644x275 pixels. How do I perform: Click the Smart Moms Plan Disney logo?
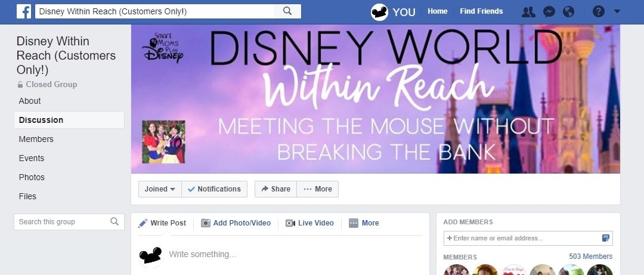click(x=163, y=48)
